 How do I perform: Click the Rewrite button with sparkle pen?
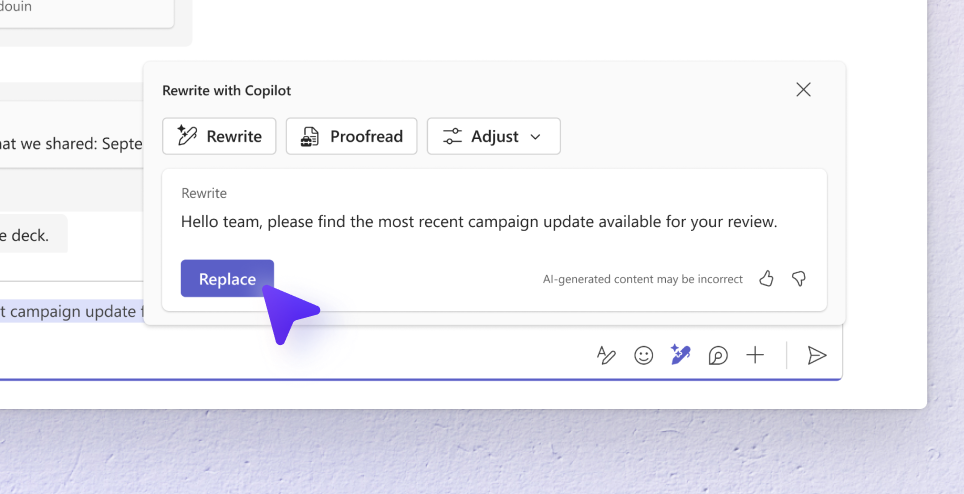(x=219, y=136)
